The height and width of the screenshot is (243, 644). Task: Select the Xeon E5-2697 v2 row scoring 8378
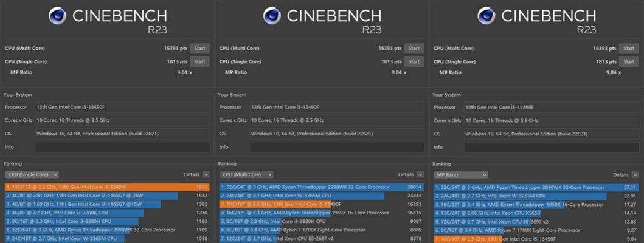click(x=322, y=239)
